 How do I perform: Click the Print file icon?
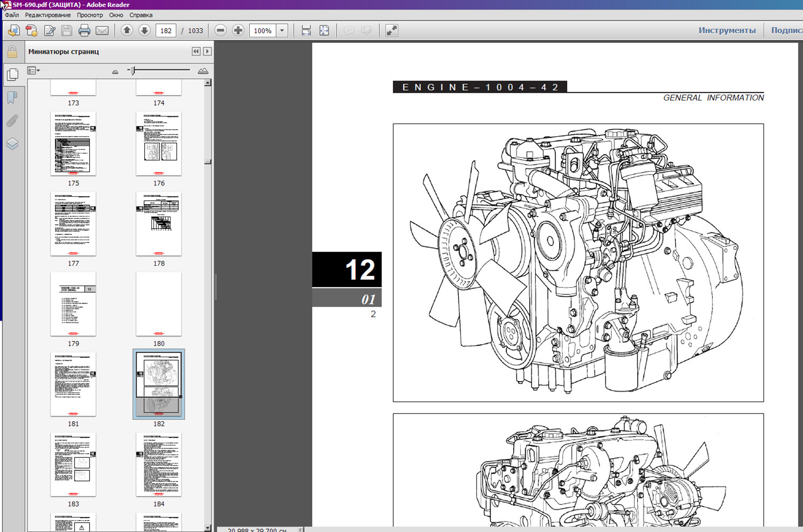pos(84,31)
